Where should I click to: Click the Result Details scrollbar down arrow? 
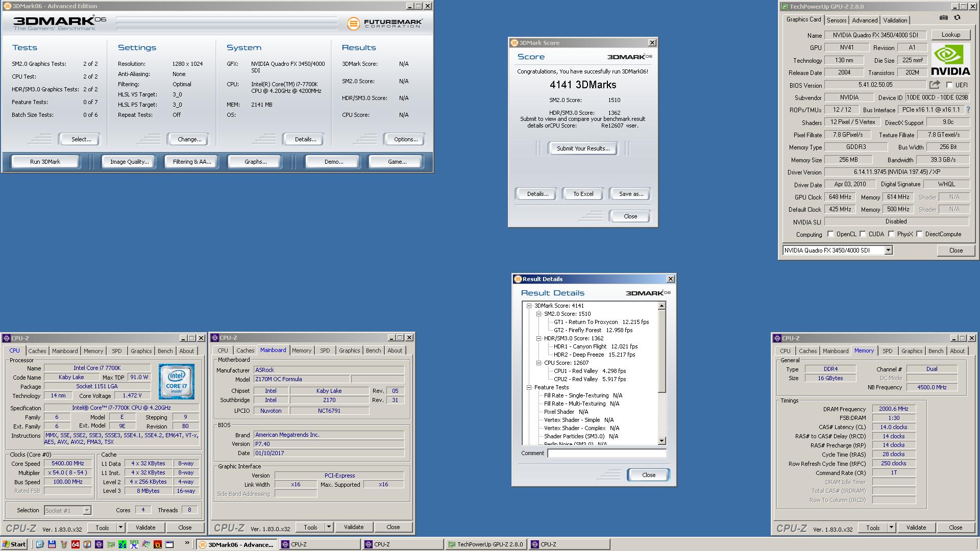662,441
